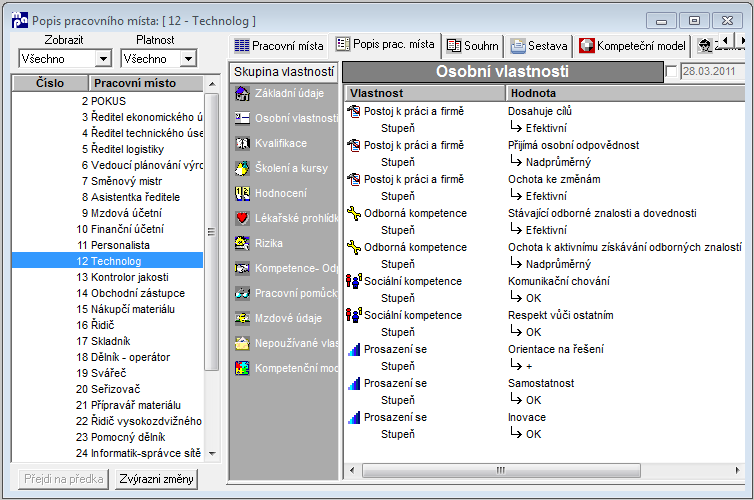Viewport: 754px width, 500px height.
Task: Click Nadprůměrný under Přijímá osobní odpovědnost
Action: [558, 162]
